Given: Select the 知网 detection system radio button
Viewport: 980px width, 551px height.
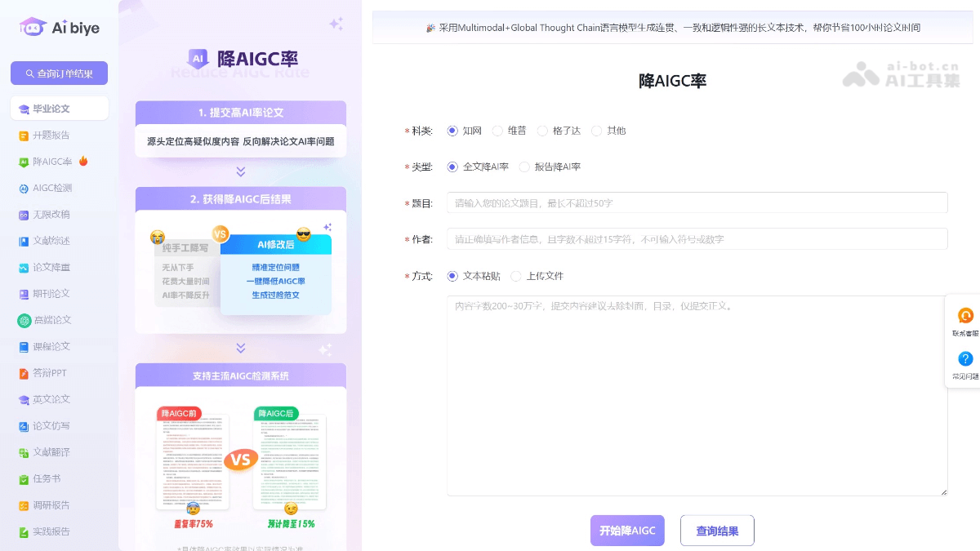Looking at the screenshot, I should pyautogui.click(x=452, y=131).
